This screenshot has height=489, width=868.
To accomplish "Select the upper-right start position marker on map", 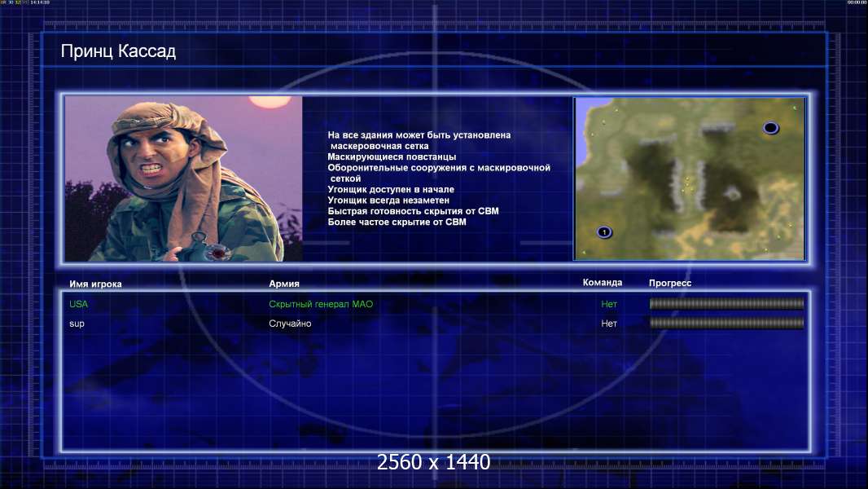I will click(770, 128).
